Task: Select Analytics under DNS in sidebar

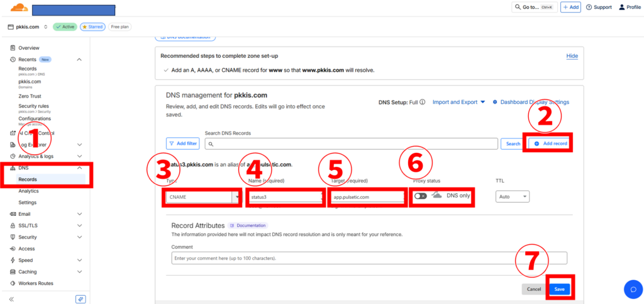Action: tap(28, 191)
